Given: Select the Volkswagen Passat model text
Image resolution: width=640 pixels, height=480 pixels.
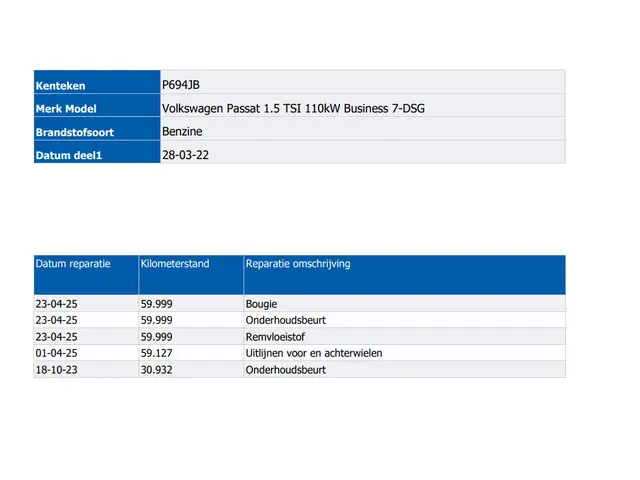Looking at the screenshot, I should (292, 108).
